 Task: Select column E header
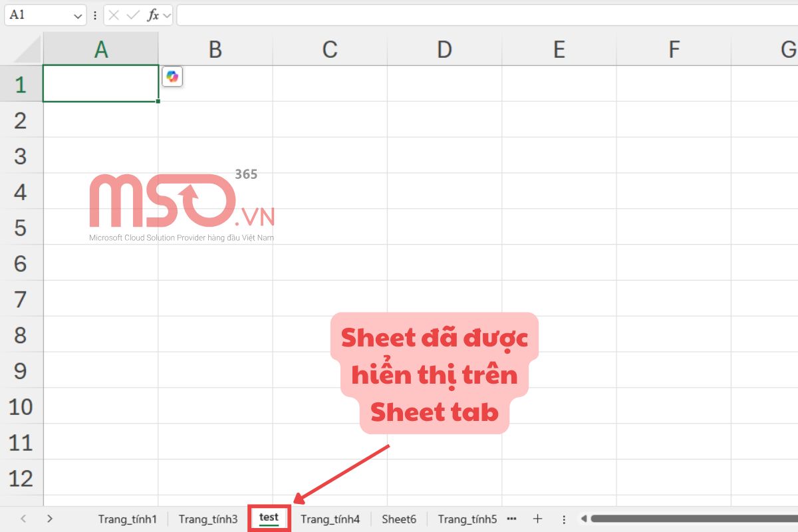[559, 49]
